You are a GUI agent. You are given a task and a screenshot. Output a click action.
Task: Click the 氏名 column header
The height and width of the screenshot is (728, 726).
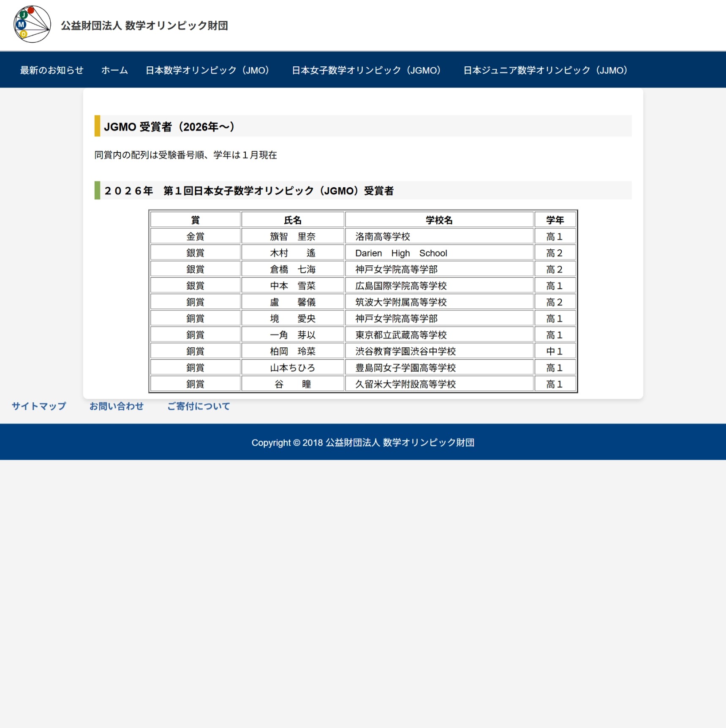coord(292,220)
